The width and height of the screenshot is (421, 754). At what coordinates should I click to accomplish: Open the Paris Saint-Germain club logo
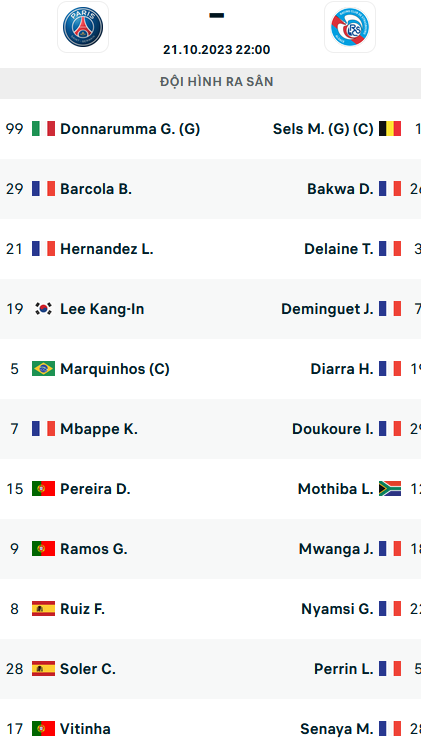[x=83, y=27]
